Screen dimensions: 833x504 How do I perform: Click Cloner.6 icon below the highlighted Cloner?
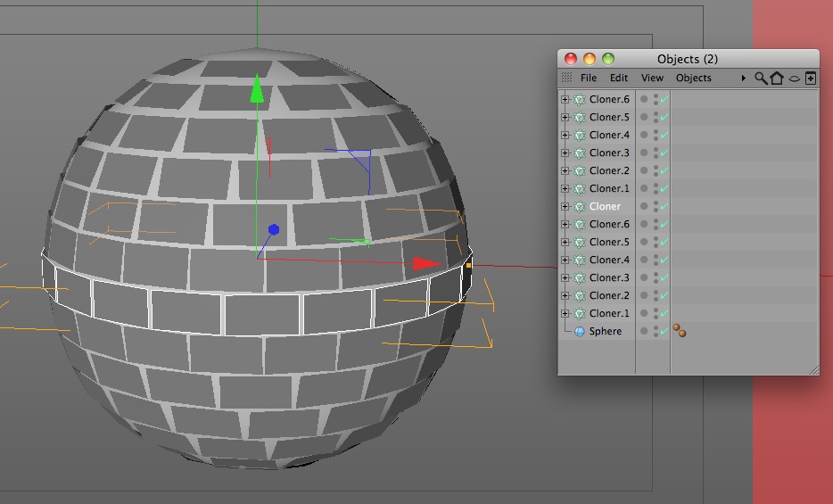(580, 224)
